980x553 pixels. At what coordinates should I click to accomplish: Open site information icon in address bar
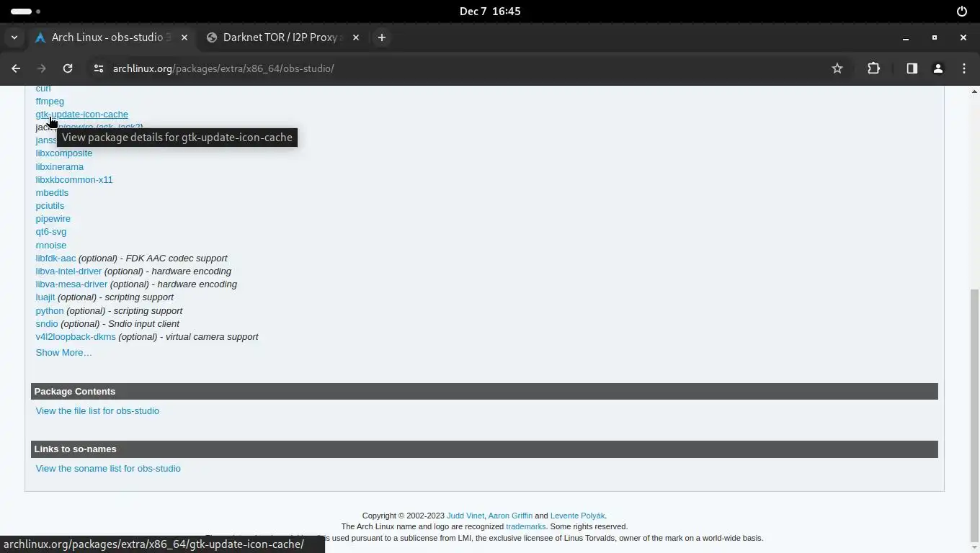(99, 68)
